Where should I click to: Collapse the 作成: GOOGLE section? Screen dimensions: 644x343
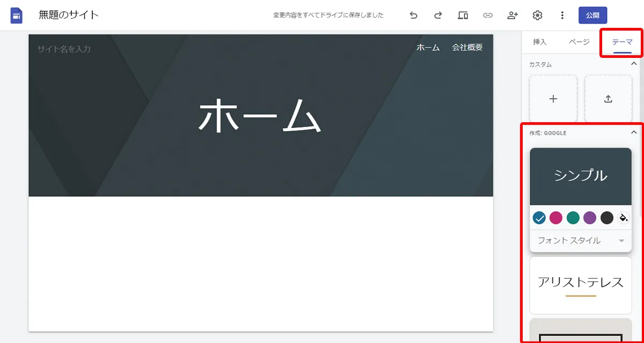point(632,133)
